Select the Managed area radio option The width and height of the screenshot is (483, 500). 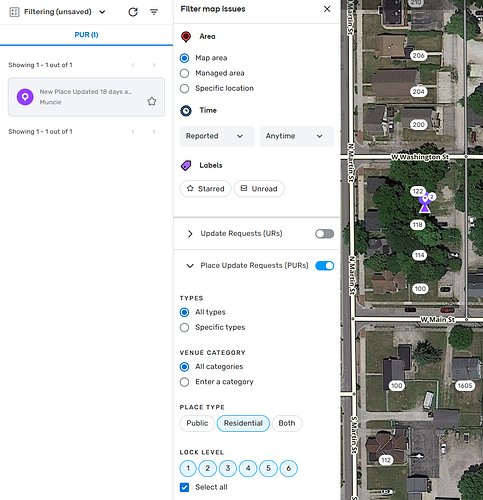(184, 73)
